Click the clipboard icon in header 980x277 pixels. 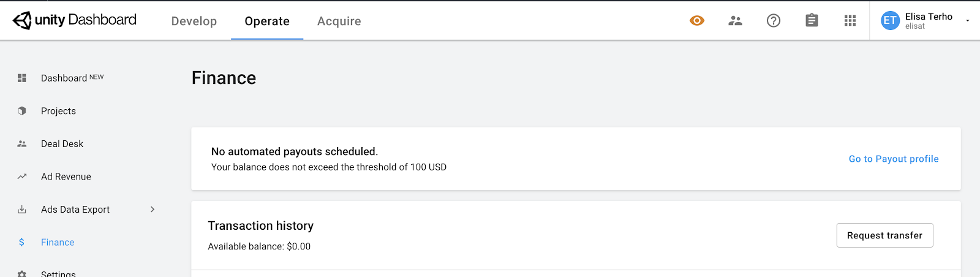pyautogui.click(x=812, y=21)
